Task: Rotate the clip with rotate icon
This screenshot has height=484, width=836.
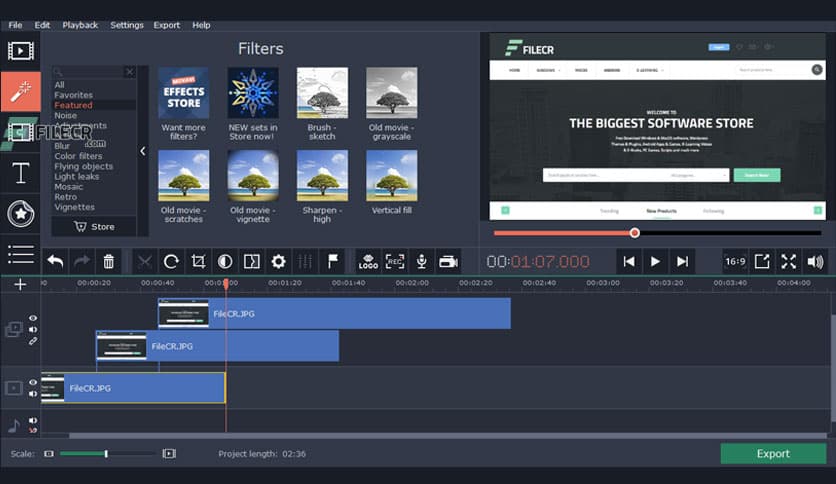Action: [171, 261]
